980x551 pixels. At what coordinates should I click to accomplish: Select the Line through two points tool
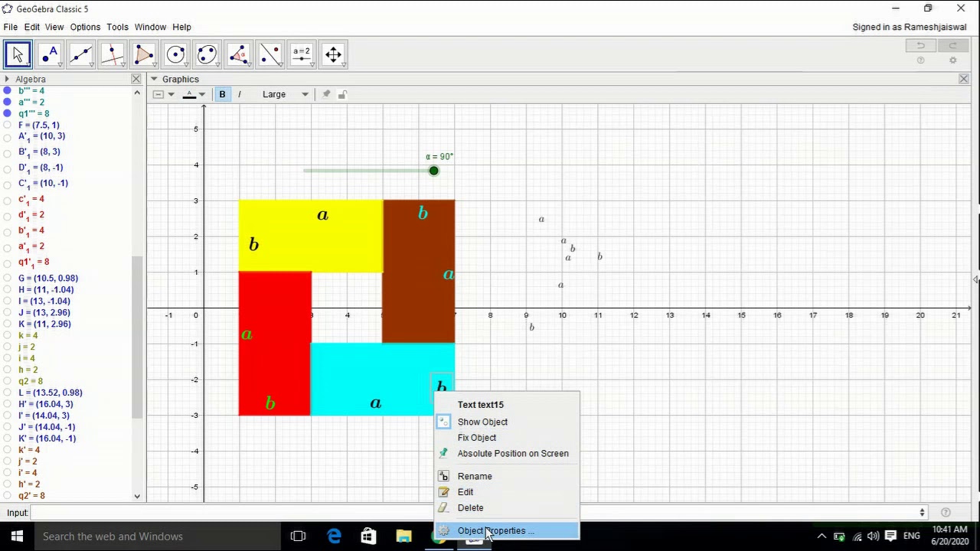pos(80,54)
